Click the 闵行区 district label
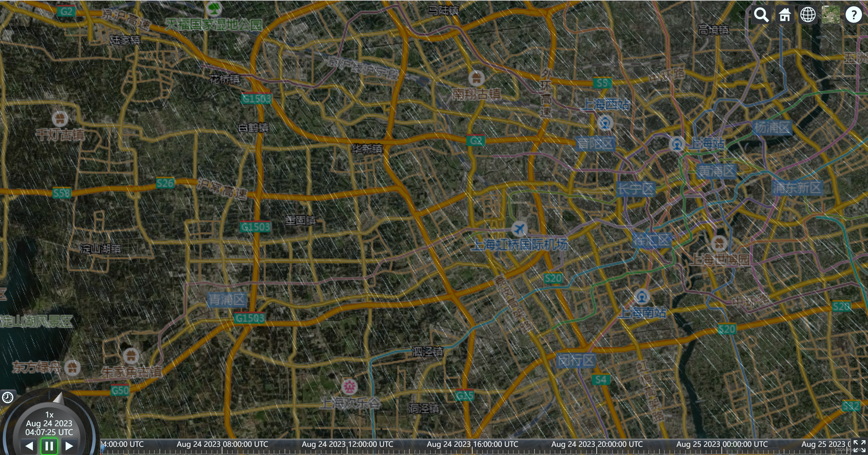Screen dimensions: 868x455 (576, 360)
